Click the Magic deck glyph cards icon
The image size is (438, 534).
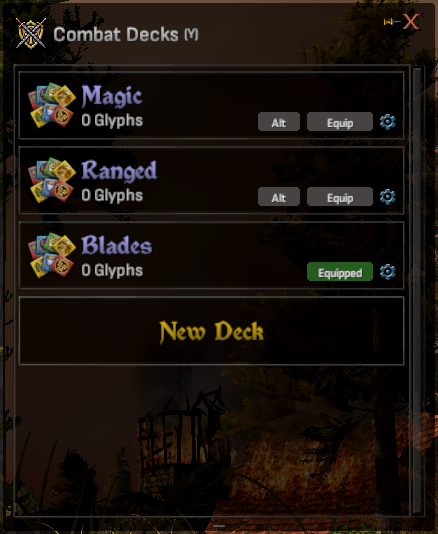pos(52,105)
